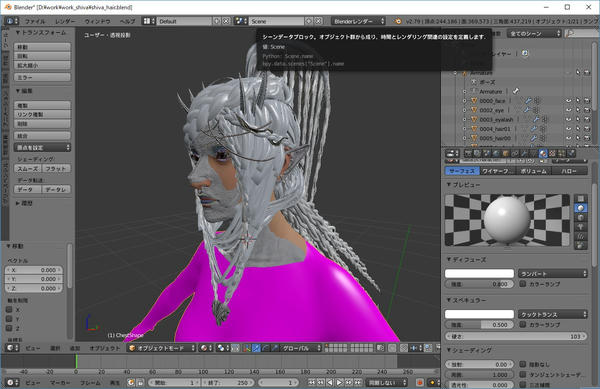
Task: Open the Blenderレンダー engine dropdown
Action: [358, 21]
